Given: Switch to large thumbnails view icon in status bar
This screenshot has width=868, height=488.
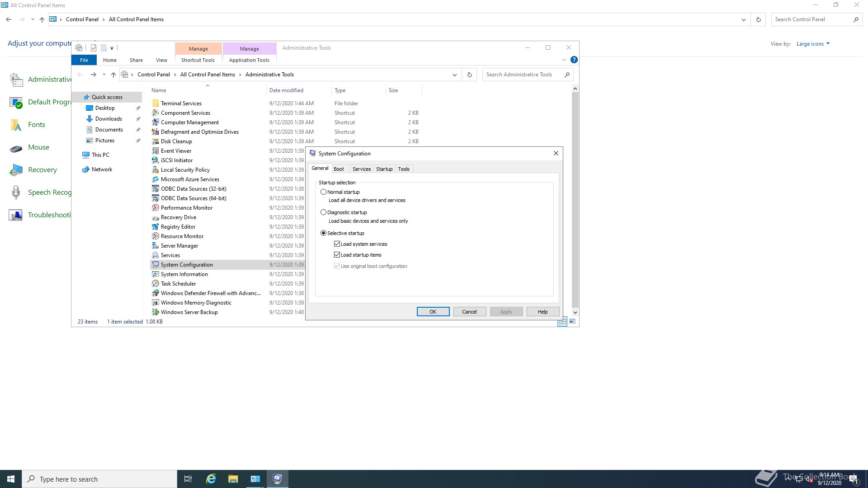Looking at the screenshot, I should pos(572,321).
